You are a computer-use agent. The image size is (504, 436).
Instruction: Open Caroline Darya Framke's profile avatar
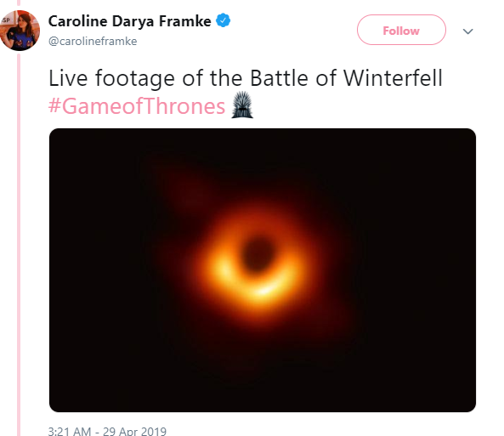[x=20, y=31]
